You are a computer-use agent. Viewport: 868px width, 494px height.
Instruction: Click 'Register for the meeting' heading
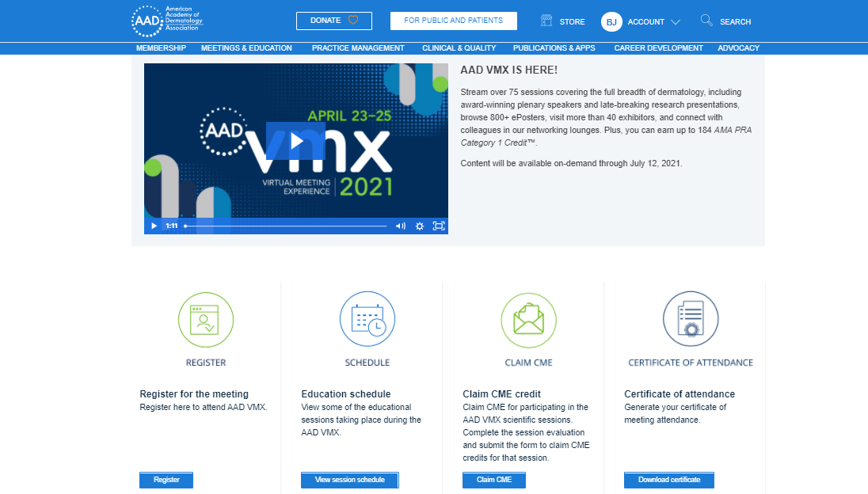tap(194, 394)
